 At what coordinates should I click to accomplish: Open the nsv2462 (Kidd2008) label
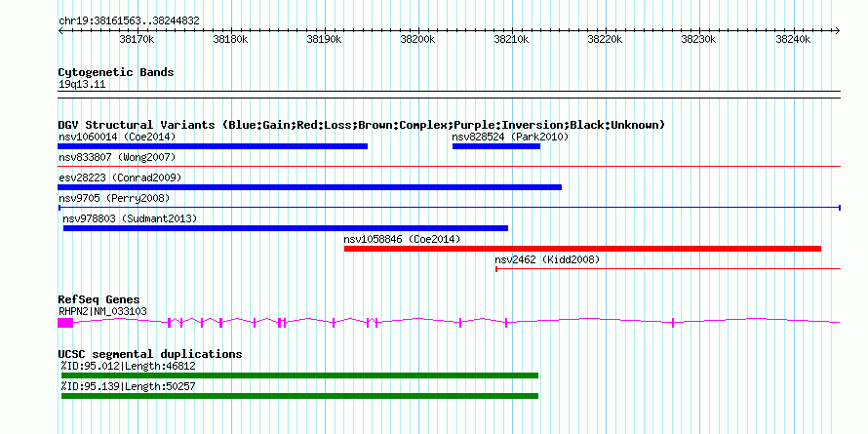pos(547,259)
